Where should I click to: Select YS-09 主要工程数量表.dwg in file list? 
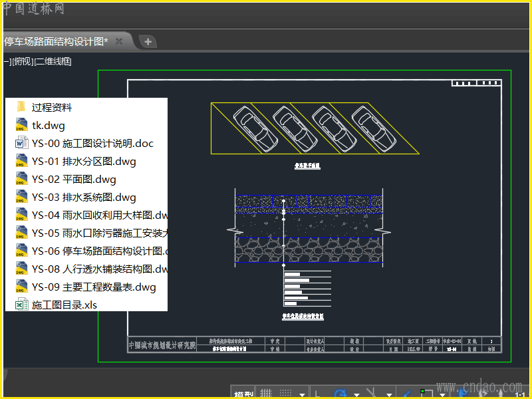93,287
